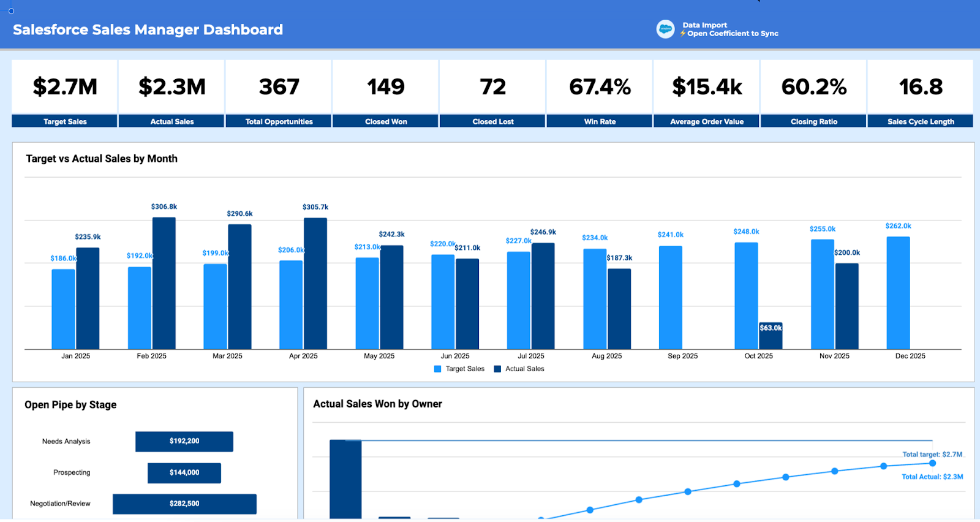The height and width of the screenshot is (522, 980).
Task: Select the Nov 2025 actual sales bar $200.0k
Action: click(x=847, y=306)
